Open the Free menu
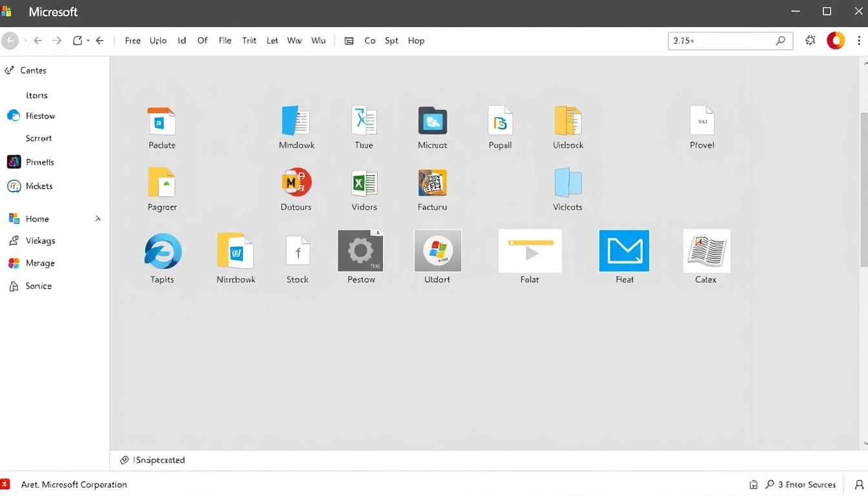Image resolution: width=868 pixels, height=496 pixels. point(132,41)
